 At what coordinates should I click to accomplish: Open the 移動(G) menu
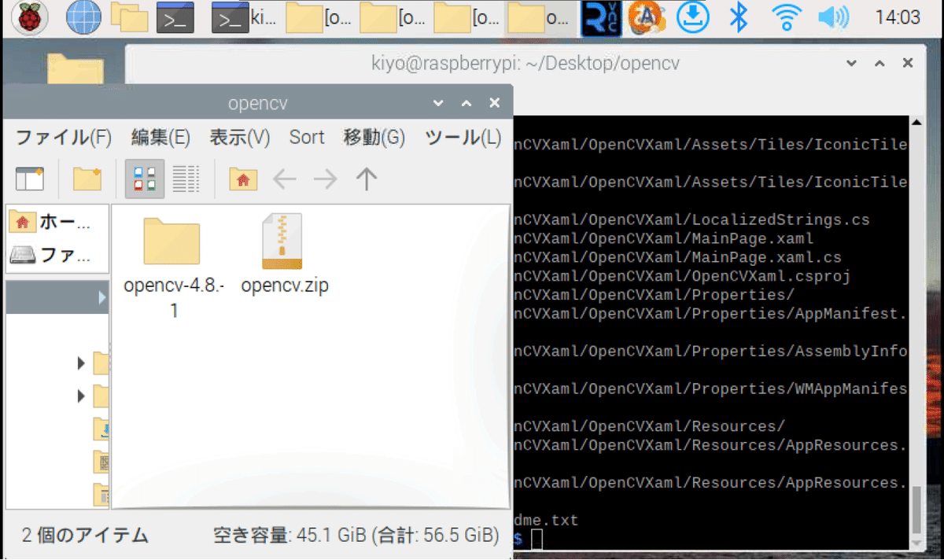[374, 137]
